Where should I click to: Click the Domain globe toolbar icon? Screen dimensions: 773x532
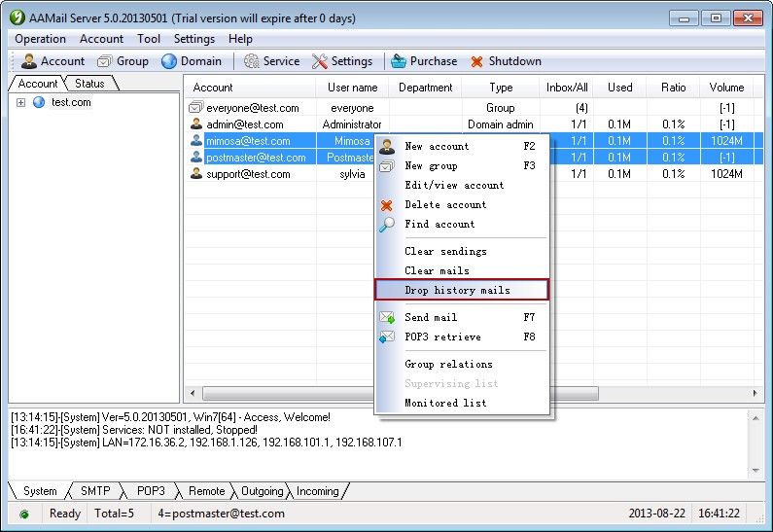click(x=168, y=61)
